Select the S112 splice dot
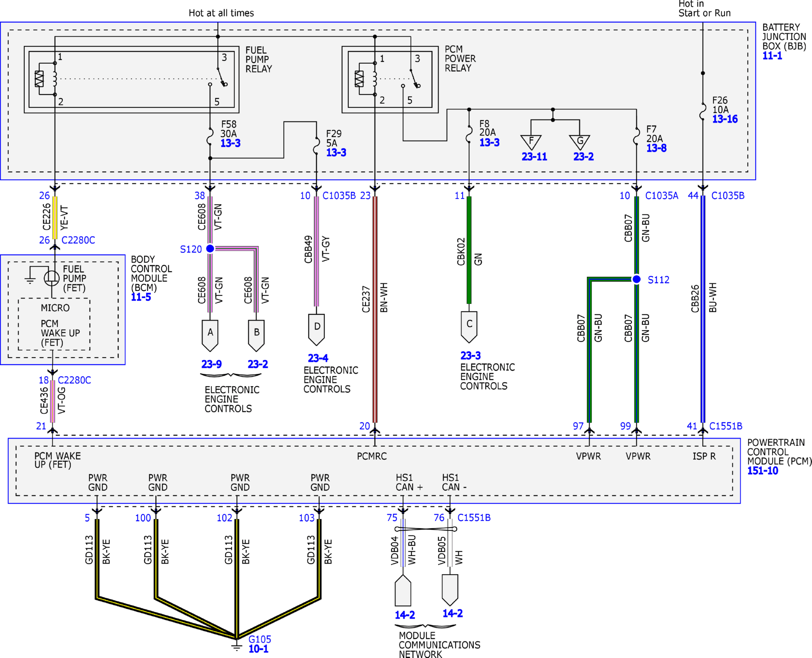Screen dimensions: 812x658 636,280
